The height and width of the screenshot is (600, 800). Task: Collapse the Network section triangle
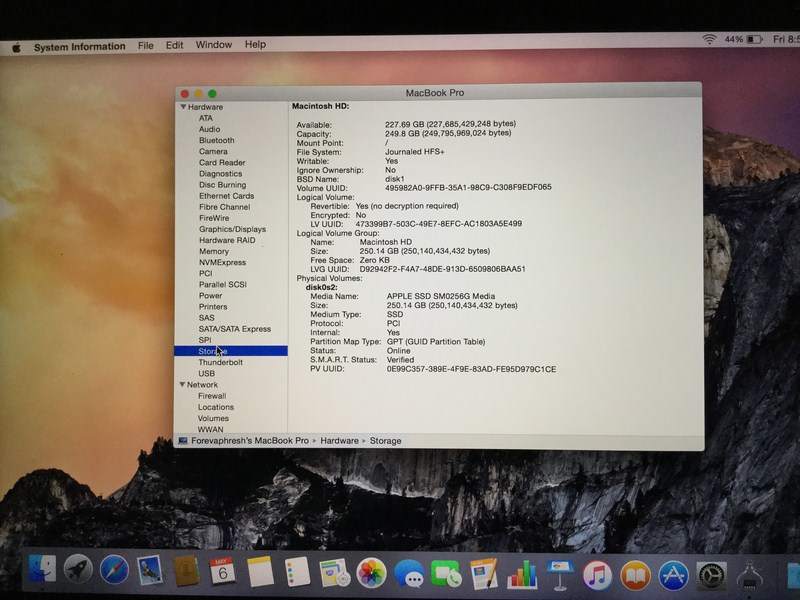coord(183,385)
